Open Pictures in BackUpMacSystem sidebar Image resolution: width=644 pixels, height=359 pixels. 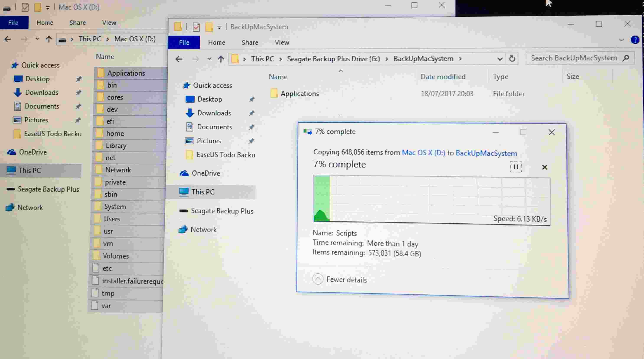(209, 141)
